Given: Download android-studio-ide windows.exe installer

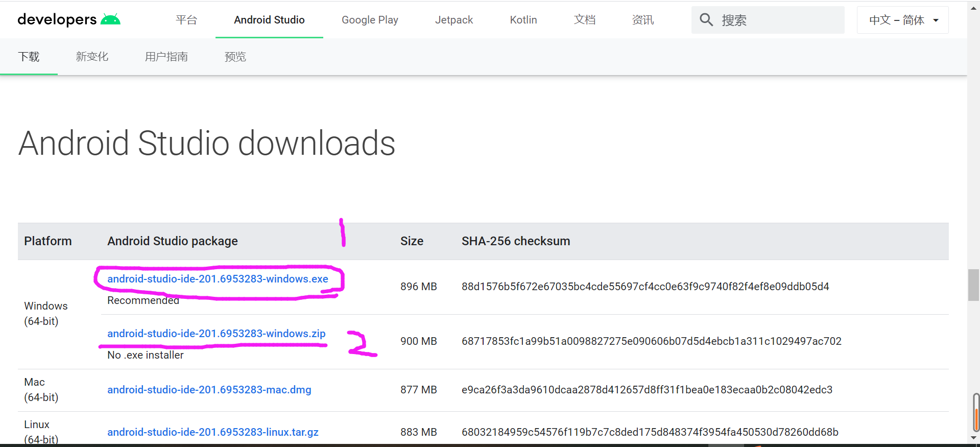Looking at the screenshot, I should coord(218,279).
